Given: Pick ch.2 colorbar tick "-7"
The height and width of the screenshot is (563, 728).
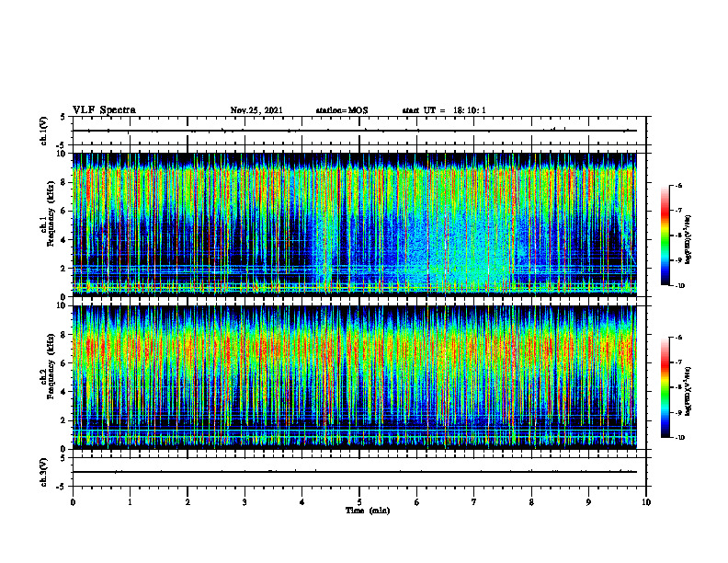Looking at the screenshot, I should coord(679,362).
